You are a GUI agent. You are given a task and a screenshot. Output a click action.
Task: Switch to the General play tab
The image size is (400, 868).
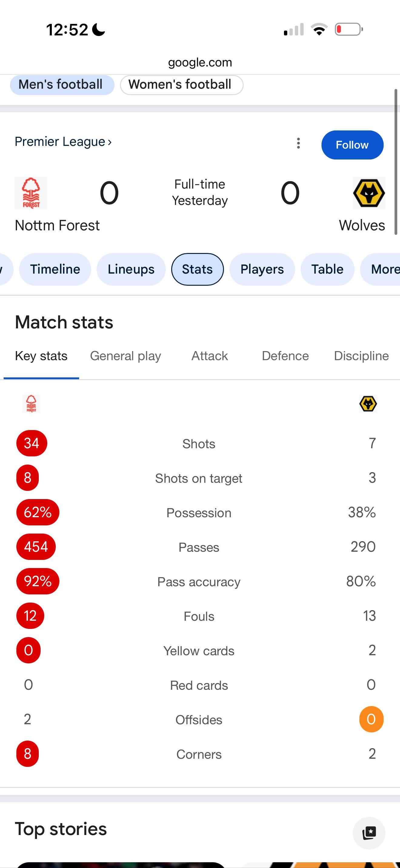coord(125,356)
